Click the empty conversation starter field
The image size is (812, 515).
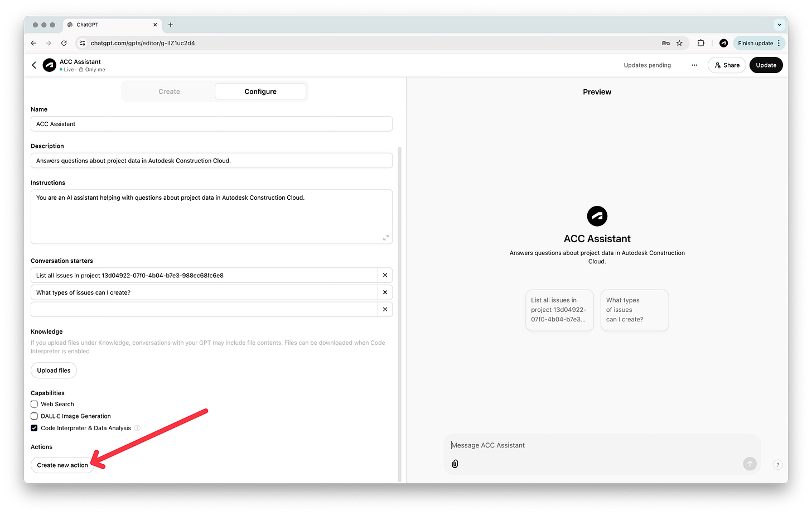point(204,309)
